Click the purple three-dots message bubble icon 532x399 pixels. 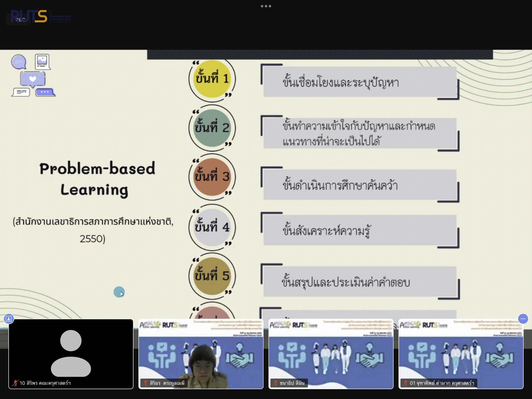[x=45, y=92]
